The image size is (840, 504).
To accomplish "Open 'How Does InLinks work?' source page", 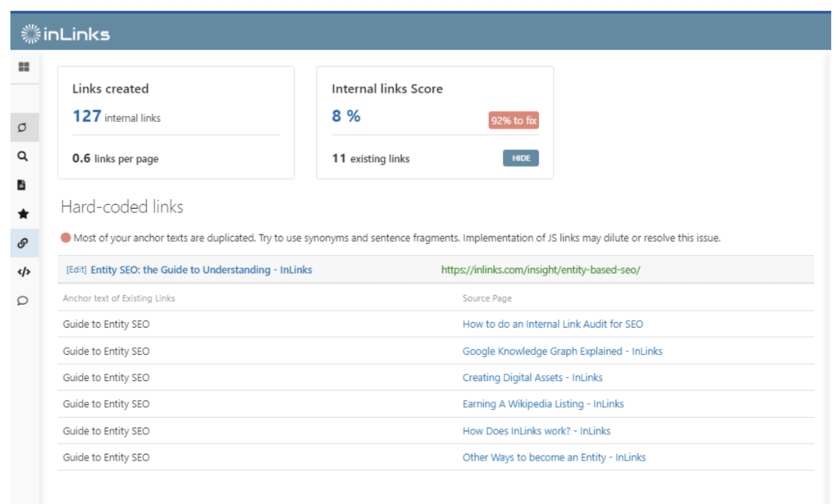I will 536,431.
